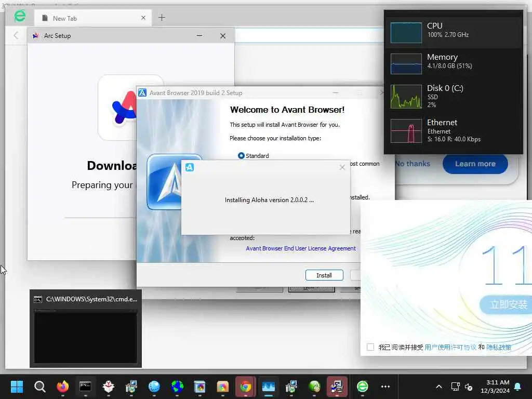The height and width of the screenshot is (399, 532).
Task: Close the New Tab tab
Action: [x=143, y=18]
